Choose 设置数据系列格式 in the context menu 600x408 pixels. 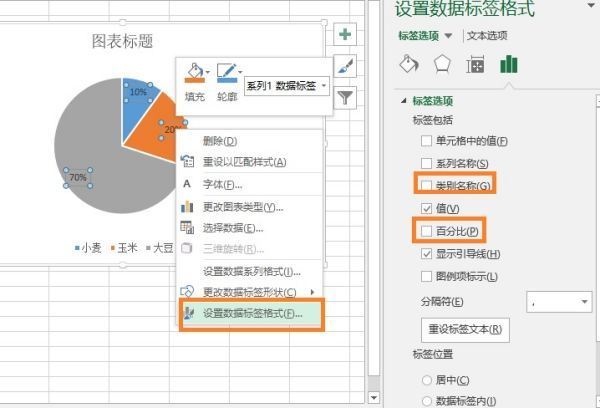pos(249,272)
